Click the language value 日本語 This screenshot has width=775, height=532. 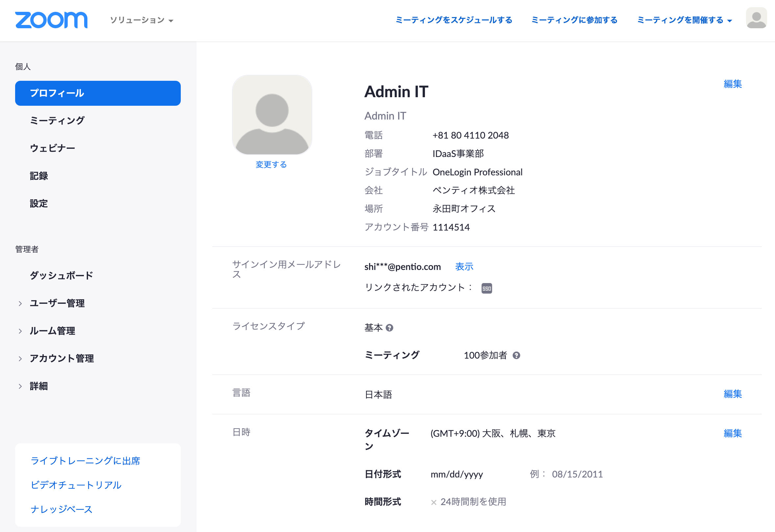[378, 395]
